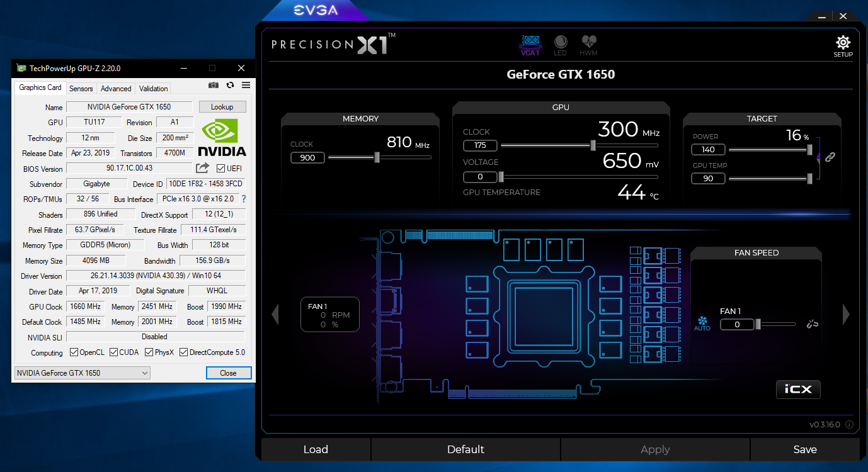The image size is (868, 472).
Task: Take a GPU-Z screenshot with camera icon
Action: coord(214,85)
